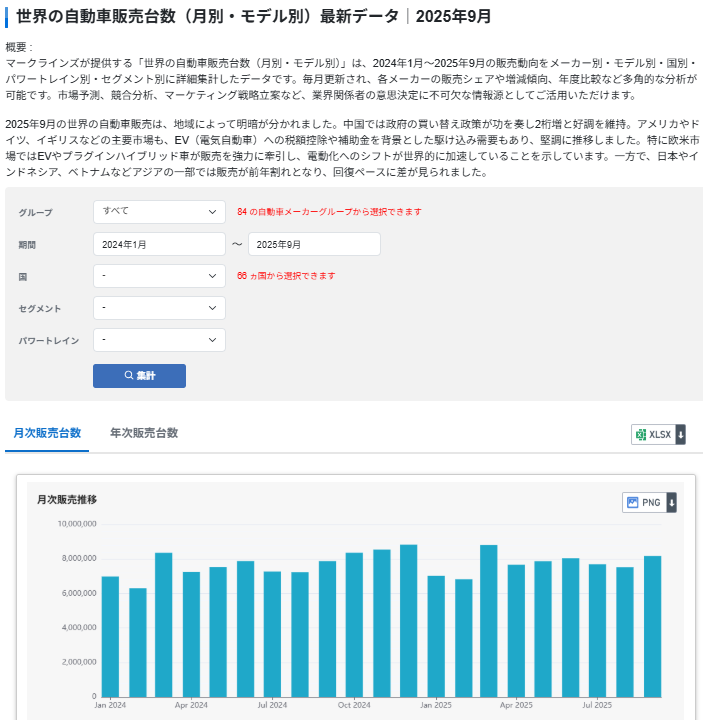Click the start period field 2024年1月
Viewport: 703px width, 720px height.
159,244
